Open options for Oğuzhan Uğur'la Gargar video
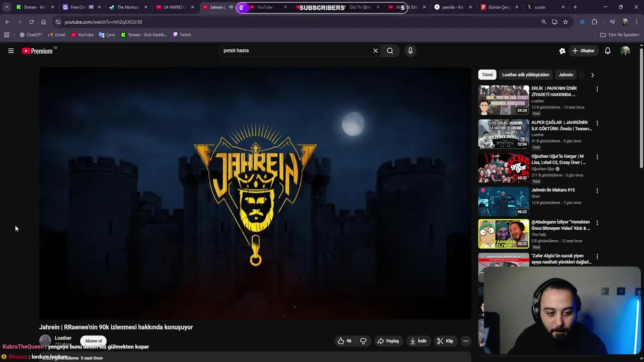 597,157
